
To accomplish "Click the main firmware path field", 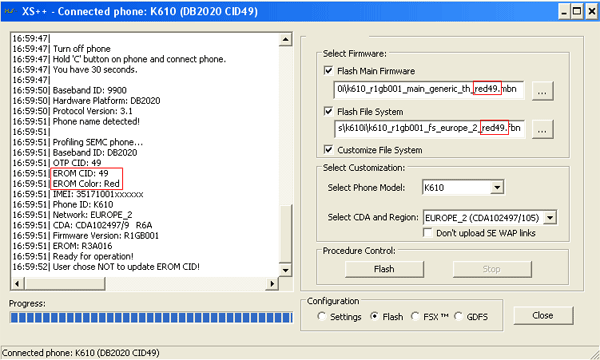I will [x=429, y=90].
